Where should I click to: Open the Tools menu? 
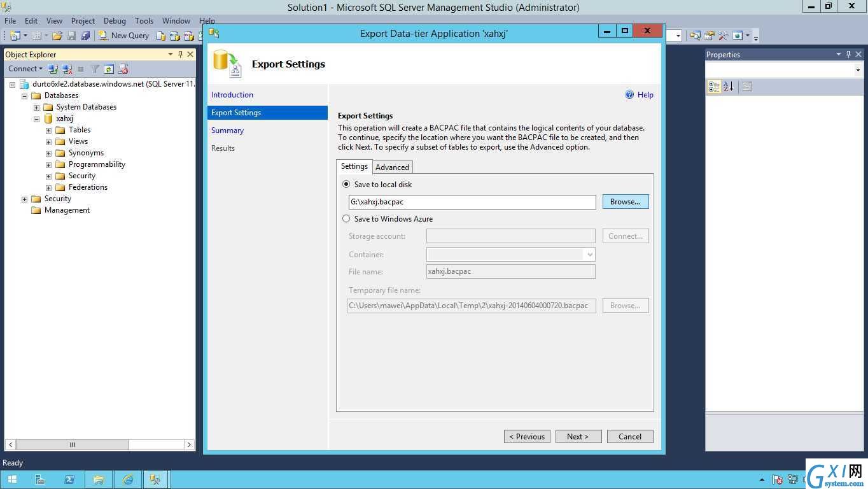tap(144, 20)
